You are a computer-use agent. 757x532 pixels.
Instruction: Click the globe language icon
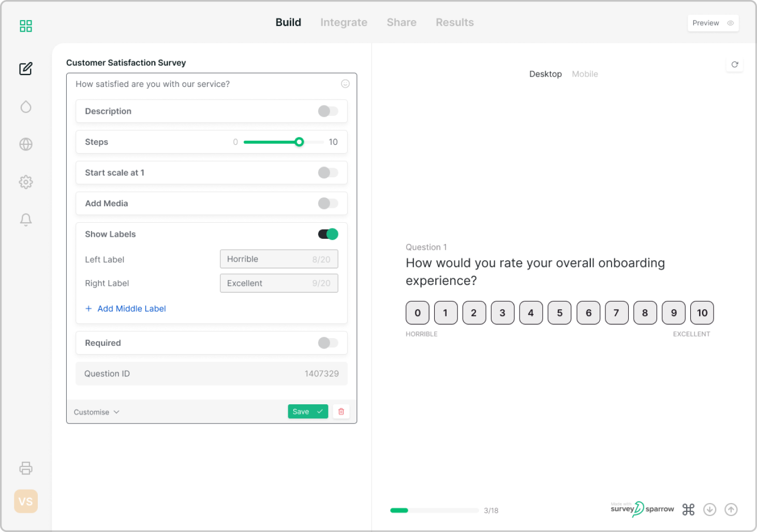pos(26,144)
